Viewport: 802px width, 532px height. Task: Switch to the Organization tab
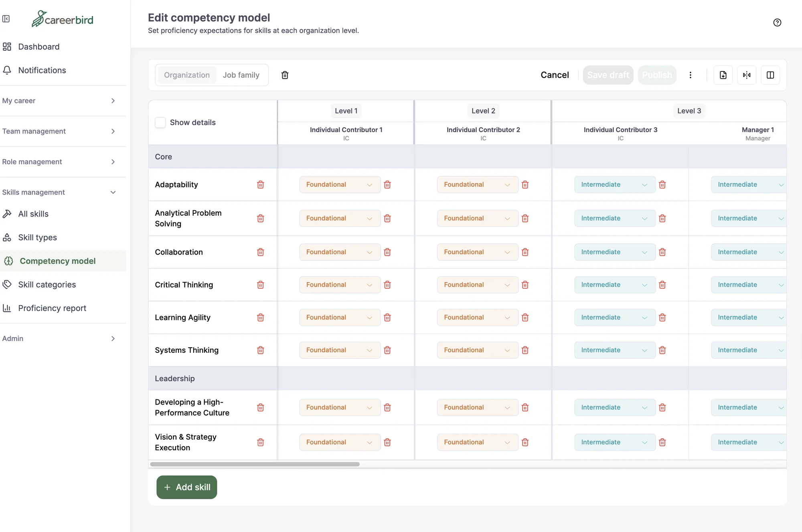click(187, 75)
